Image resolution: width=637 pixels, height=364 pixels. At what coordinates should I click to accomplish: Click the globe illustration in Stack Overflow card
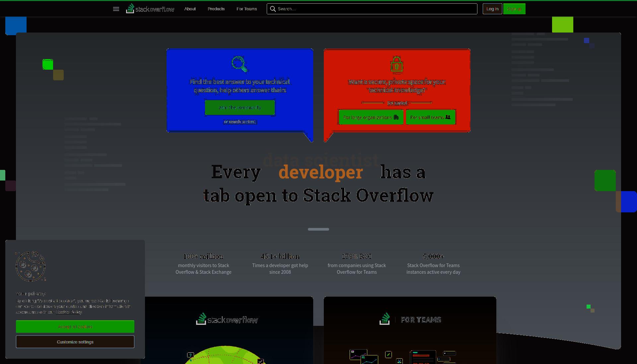[x=226, y=355]
